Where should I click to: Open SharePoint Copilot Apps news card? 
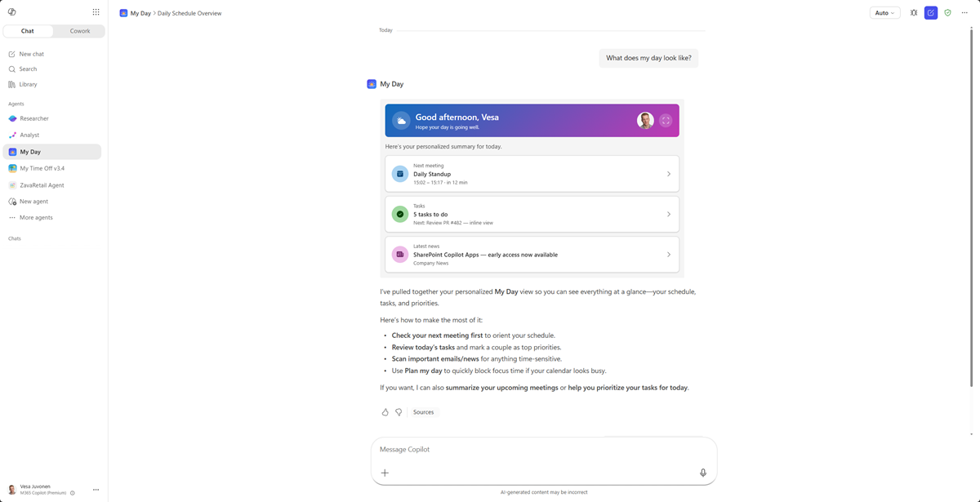click(x=532, y=255)
